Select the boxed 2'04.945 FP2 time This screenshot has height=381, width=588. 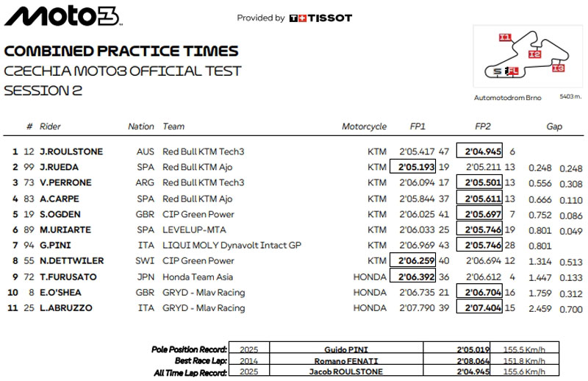(x=479, y=152)
